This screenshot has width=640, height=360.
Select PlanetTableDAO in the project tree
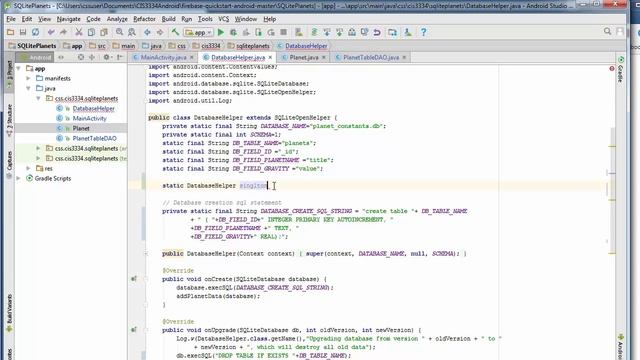(x=94, y=138)
